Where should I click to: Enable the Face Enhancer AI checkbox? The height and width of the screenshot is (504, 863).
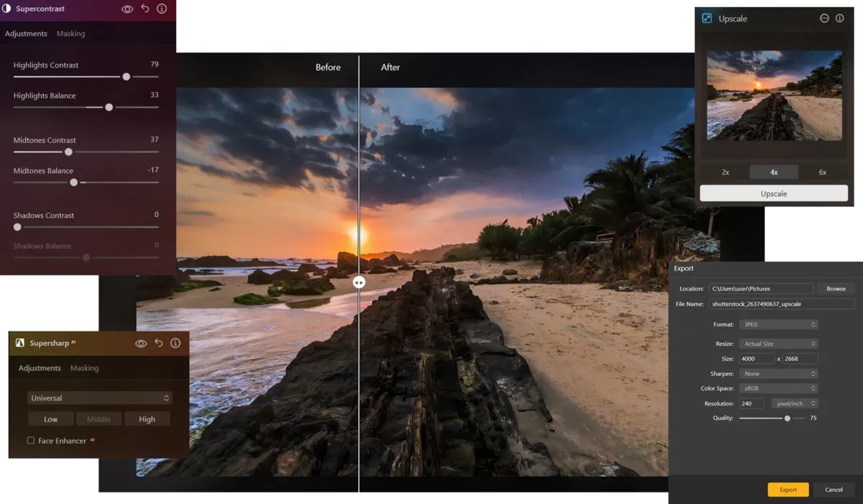point(30,440)
